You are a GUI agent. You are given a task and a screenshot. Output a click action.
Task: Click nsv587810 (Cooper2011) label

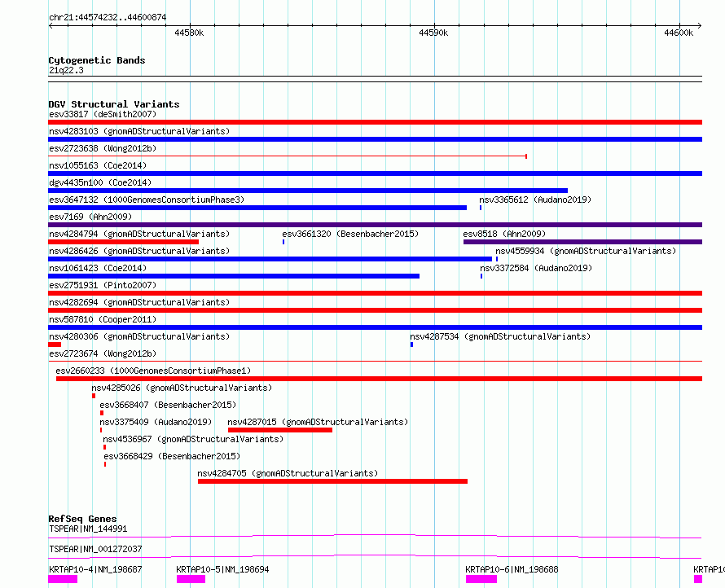103,319
